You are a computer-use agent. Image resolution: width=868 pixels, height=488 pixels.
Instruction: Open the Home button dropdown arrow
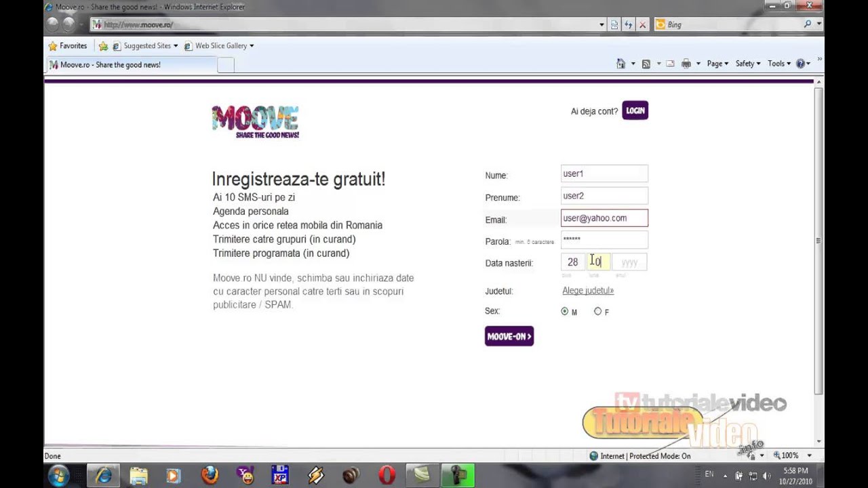tap(633, 64)
